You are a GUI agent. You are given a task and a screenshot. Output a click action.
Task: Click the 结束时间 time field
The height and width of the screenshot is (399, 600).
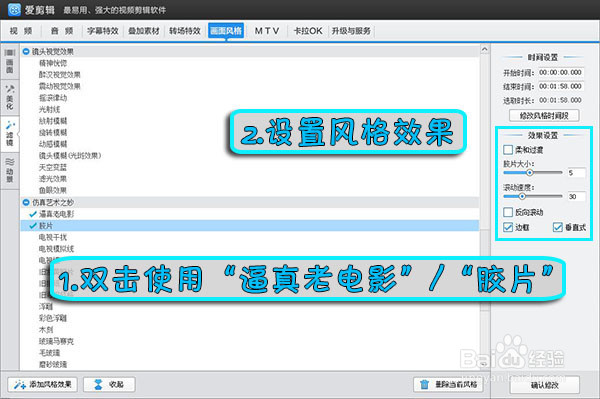[560, 86]
